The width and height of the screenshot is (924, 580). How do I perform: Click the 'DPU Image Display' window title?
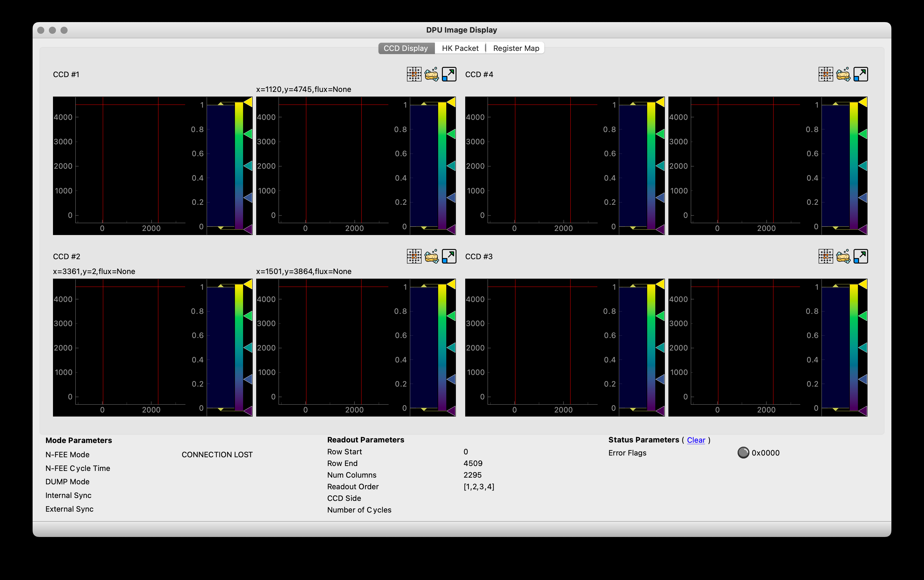[x=462, y=30]
